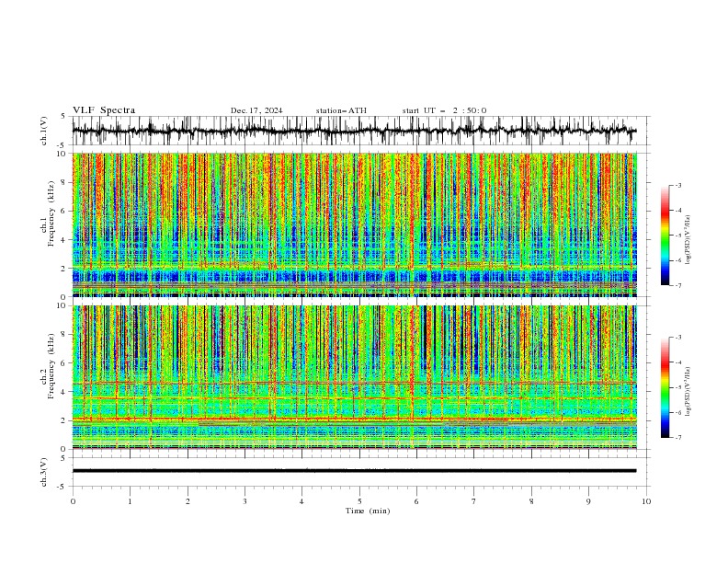Screen dimensions: 728x563
Task: Click the "VLF Spectra" title text
Action: (x=104, y=110)
